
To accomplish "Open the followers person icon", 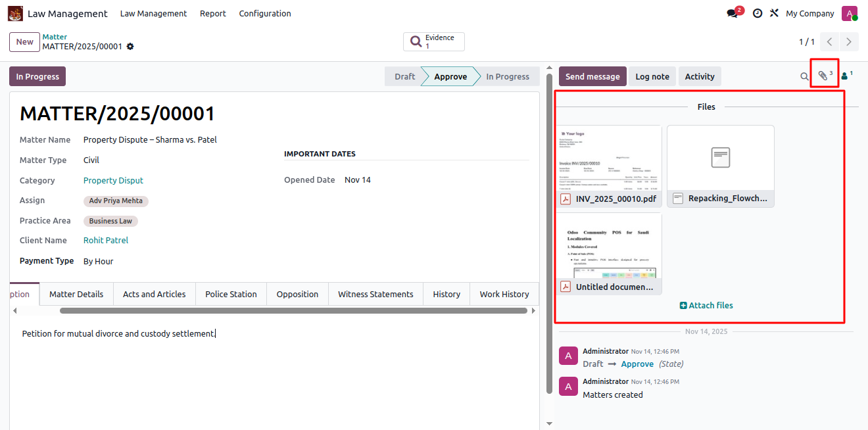I will point(845,76).
